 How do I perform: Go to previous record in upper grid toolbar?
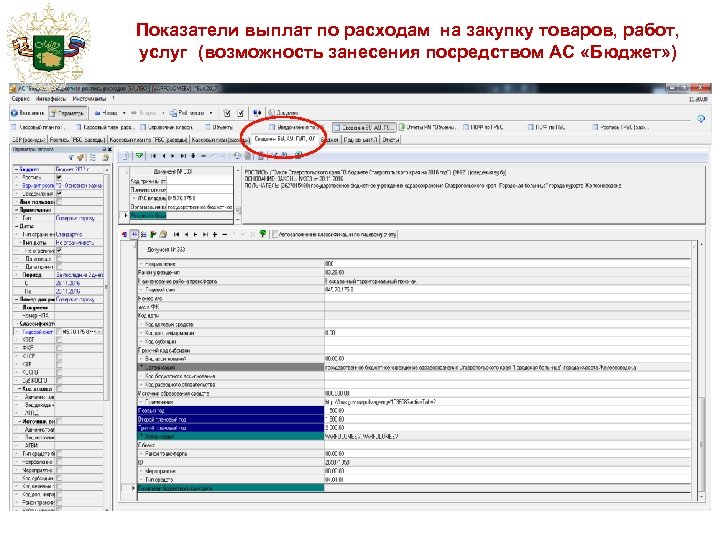click(163, 156)
